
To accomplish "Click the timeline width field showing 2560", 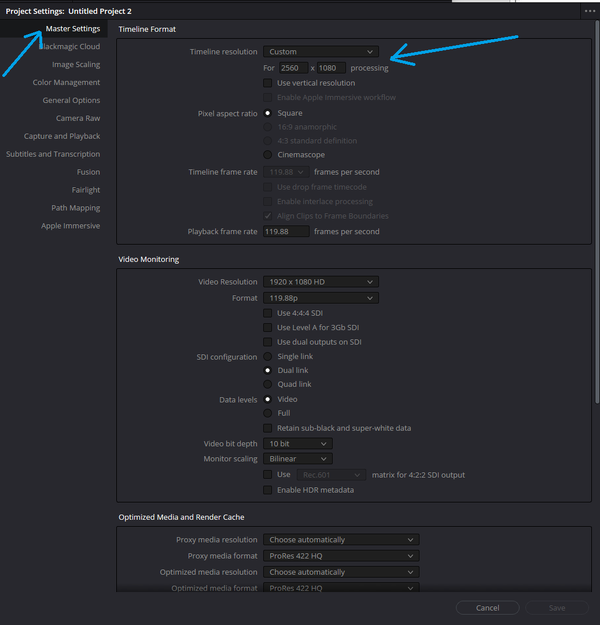I will pos(293,68).
